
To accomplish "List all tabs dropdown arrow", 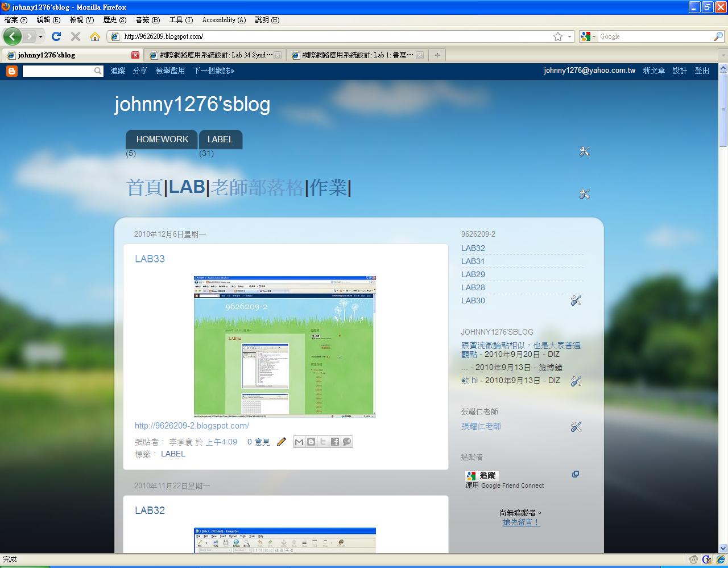I will [723, 55].
